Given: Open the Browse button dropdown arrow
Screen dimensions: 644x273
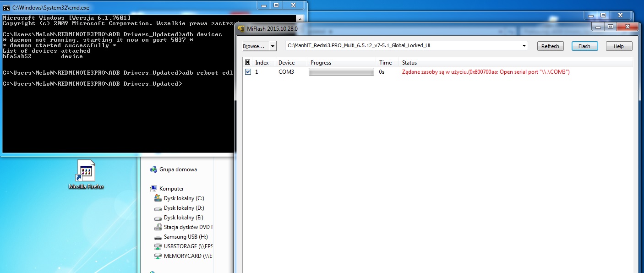Looking at the screenshot, I should tap(273, 46).
